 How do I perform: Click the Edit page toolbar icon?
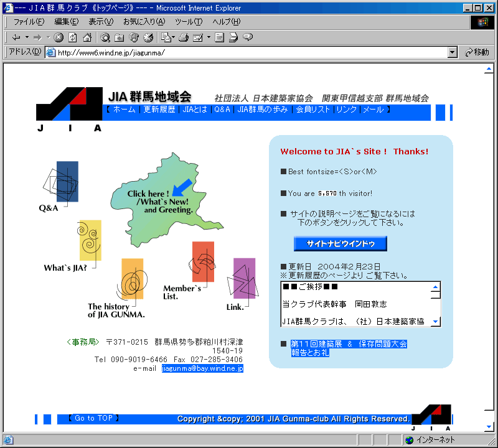pos(198,37)
